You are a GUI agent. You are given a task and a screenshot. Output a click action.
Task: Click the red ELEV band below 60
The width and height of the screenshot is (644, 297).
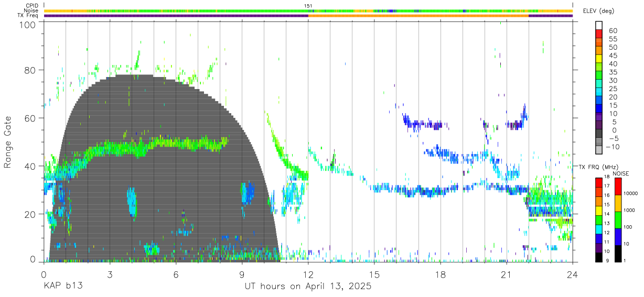coord(599,34)
